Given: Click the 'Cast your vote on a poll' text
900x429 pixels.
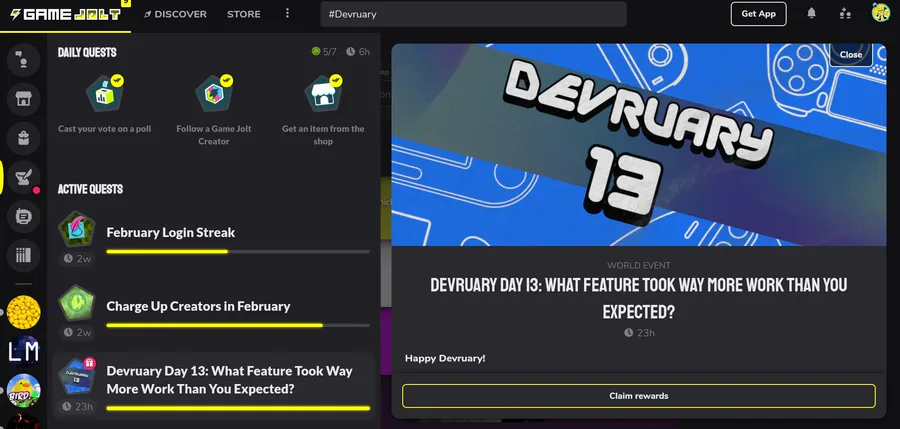Looking at the screenshot, I should tap(104, 129).
